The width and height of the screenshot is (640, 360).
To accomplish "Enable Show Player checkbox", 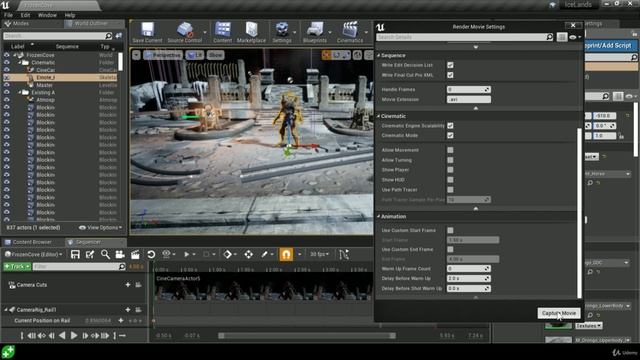I will point(450,170).
